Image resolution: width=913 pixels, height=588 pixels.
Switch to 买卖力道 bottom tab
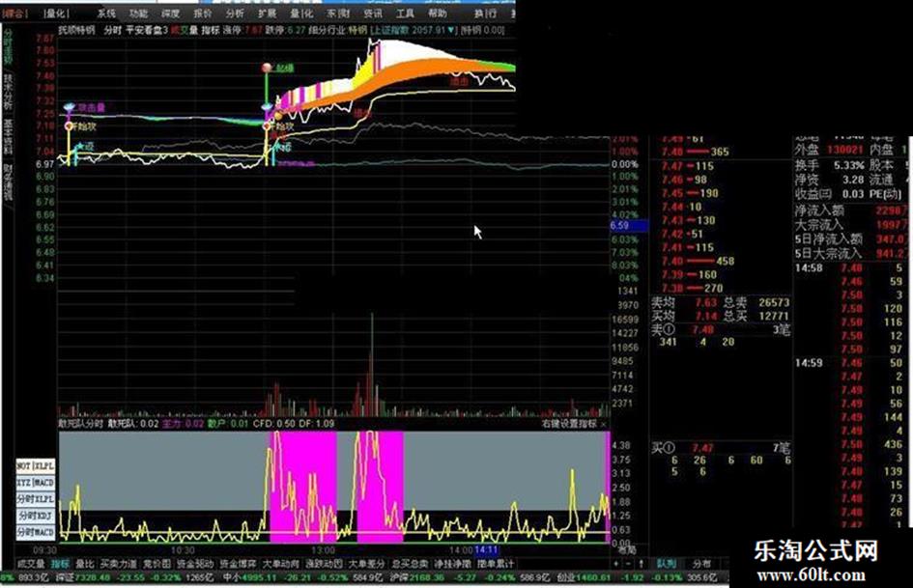coord(119,564)
